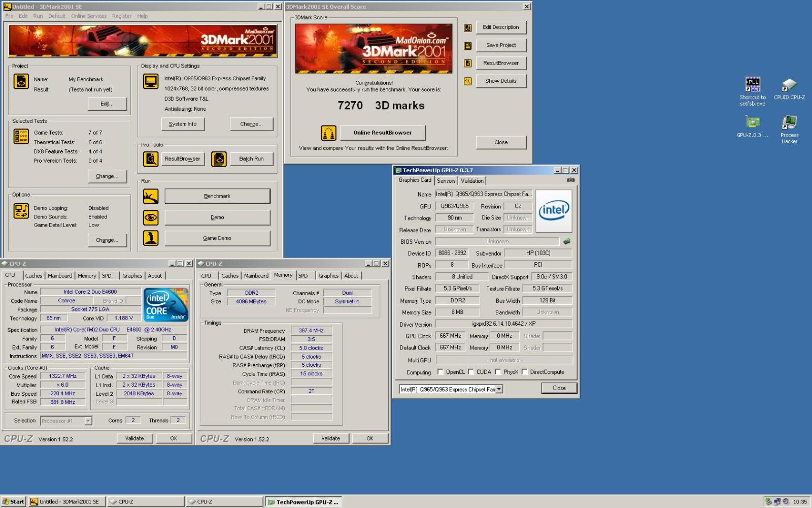Click the Display settings monitor icon

pos(151,81)
